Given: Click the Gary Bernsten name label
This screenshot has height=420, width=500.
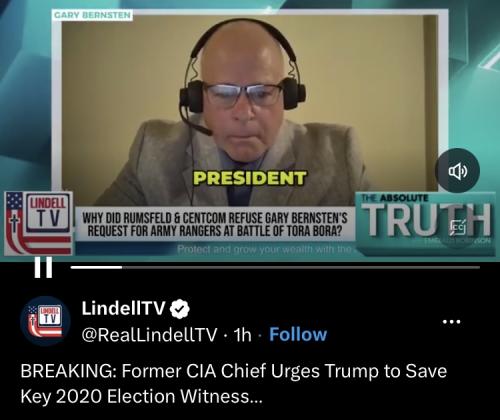Looking at the screenshot, I should click(92, 15).
